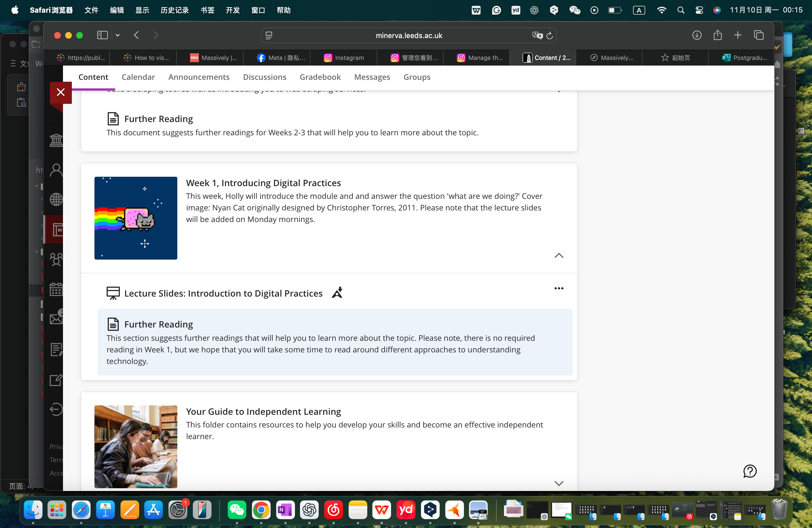Screen dimensions: 812x528
Task: Click the Nyan Cat cover thumbnail
Action: 136,218
